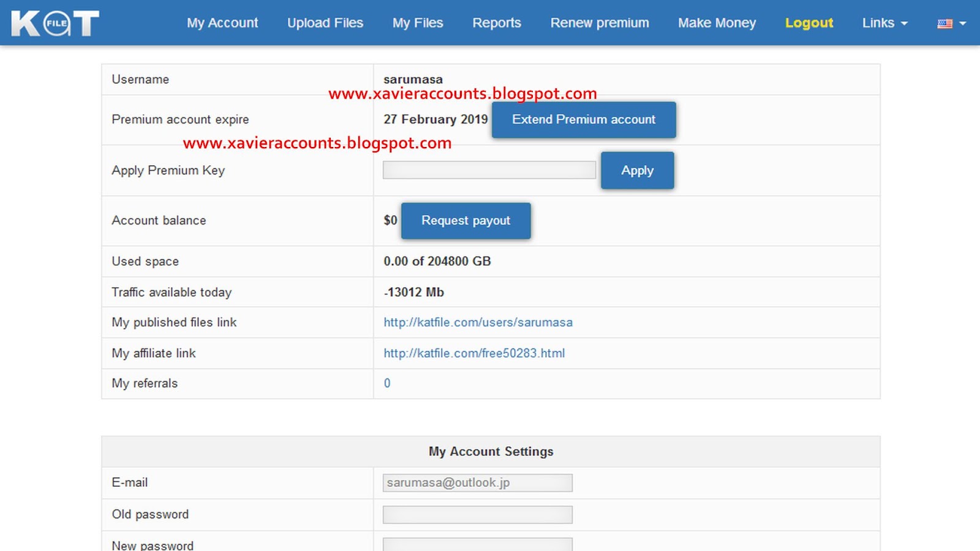Screen dimensions: 980x551
Task: Select the traffic value -13012 Mb
Action: 414,292
